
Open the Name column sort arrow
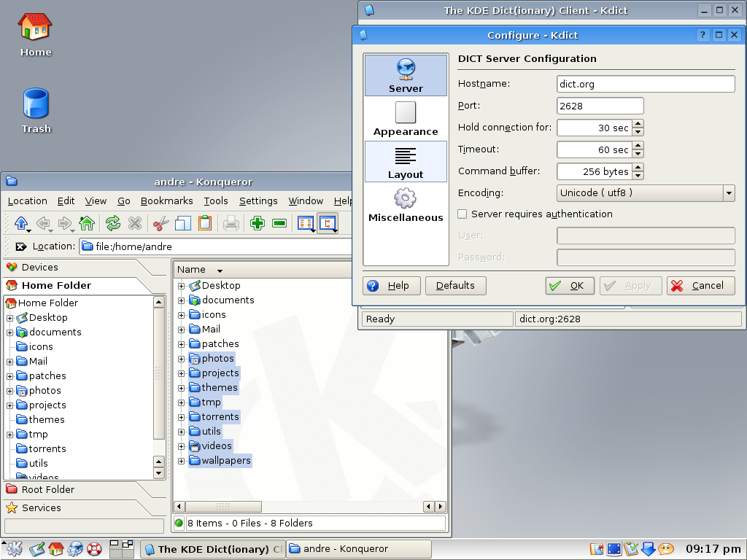pos(220,271)
